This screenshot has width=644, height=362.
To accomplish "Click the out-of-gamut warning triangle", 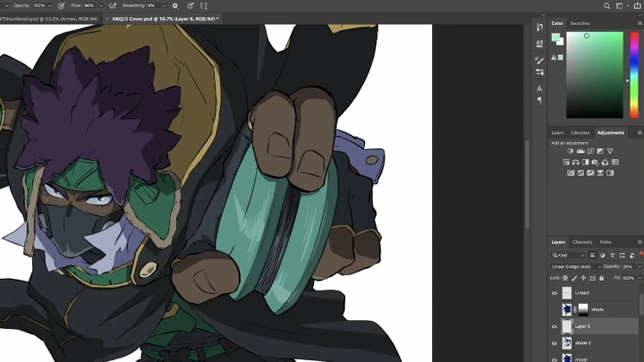I will 554,57.
